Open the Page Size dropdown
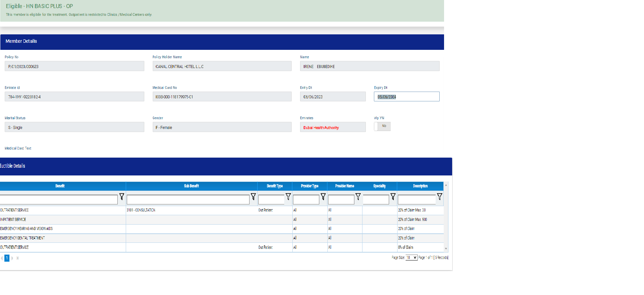This screenshot has width=644, height=295. (411, 258)
